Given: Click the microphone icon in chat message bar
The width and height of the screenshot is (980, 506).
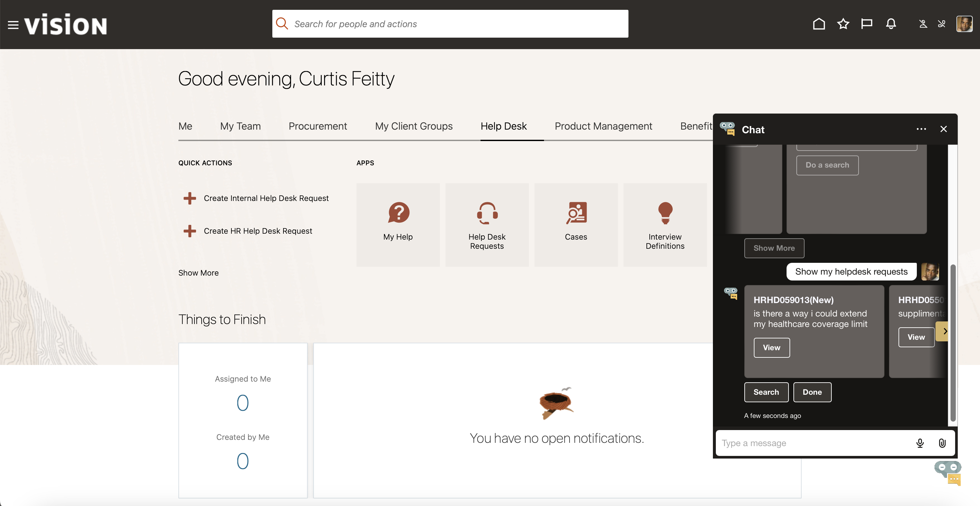Looking at the screenshot, I should click(x=920, y=443).
